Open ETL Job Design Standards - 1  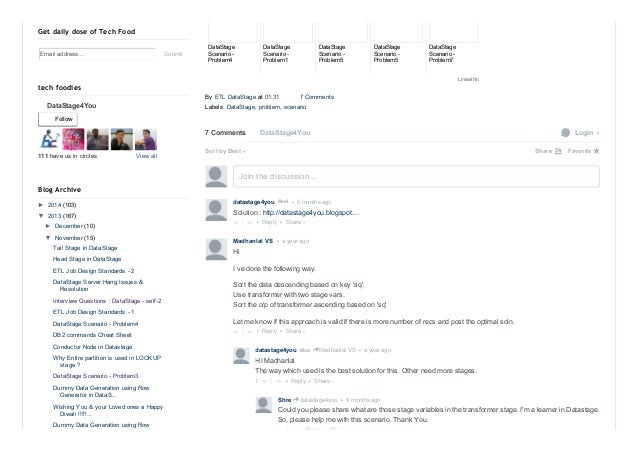pyautogui.click(x=93, y=312)
